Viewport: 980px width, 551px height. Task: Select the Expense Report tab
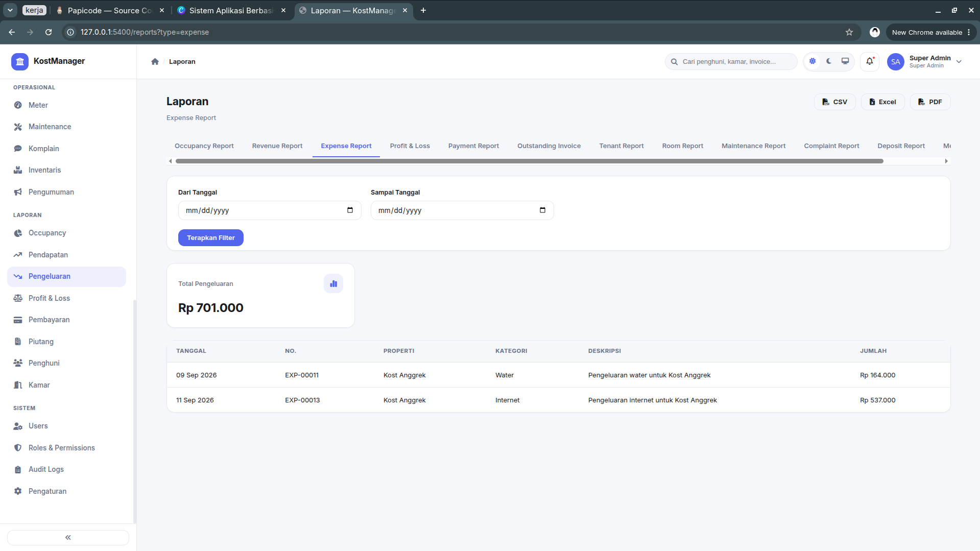click(346, 146)
